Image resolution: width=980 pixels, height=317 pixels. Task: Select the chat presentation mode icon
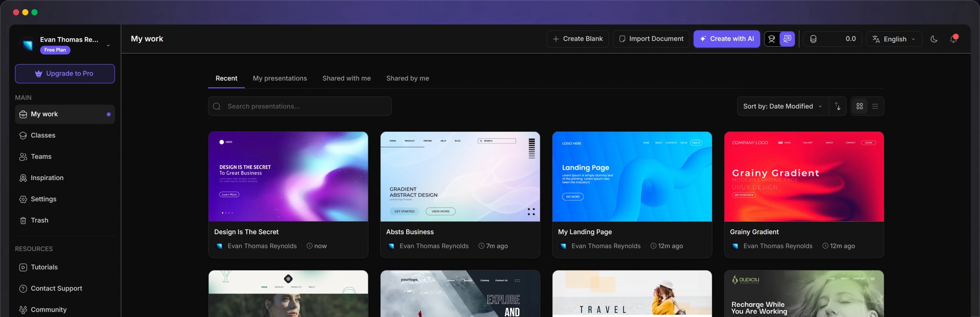click(x=787, y=39)
